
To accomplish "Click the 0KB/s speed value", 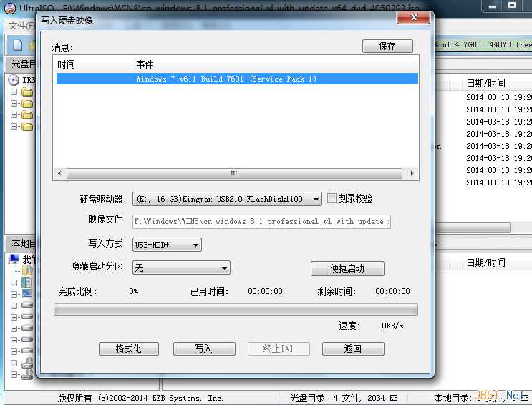I will point(392,326).
